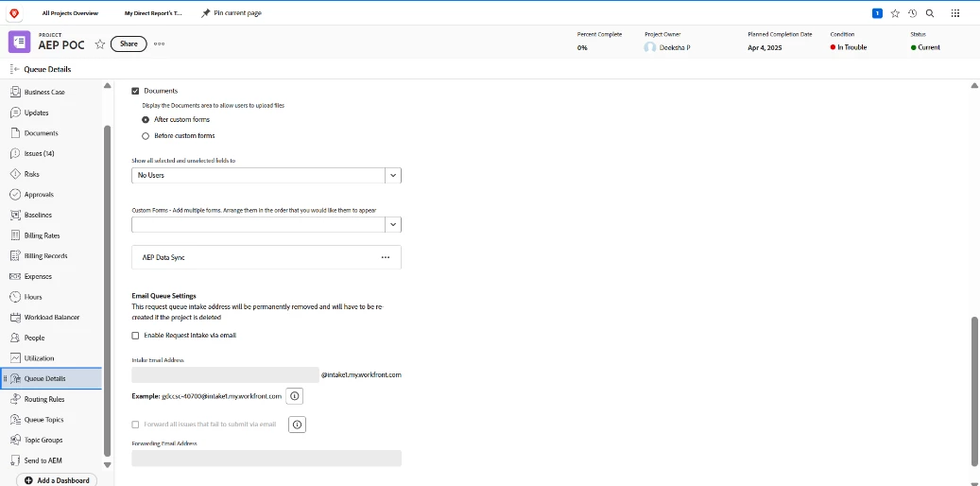Image resolution: width=980 pixels, height=486 pixels.
Task: Click the Business Case sidebar icon
Action: tap(16, 92)
